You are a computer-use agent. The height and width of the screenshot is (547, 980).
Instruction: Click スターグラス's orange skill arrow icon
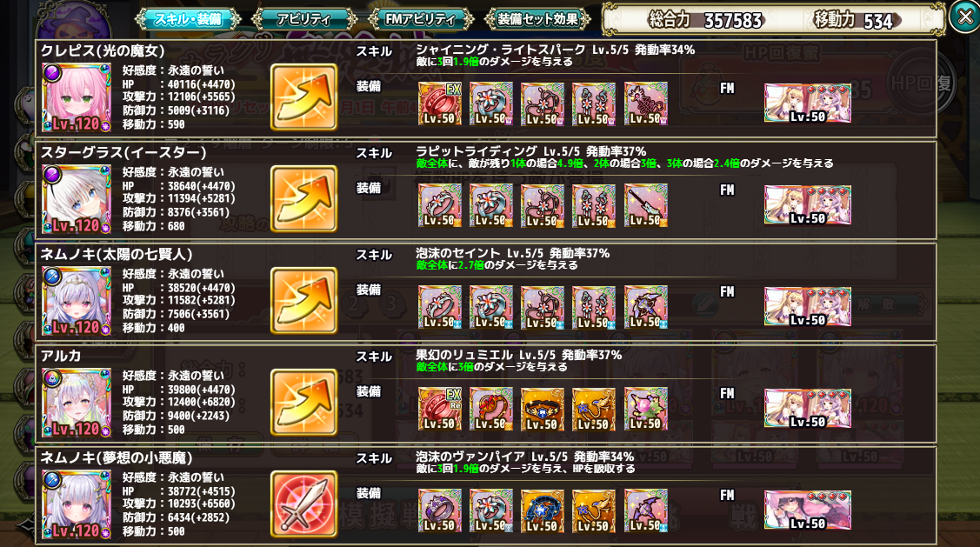click(303, 199)
